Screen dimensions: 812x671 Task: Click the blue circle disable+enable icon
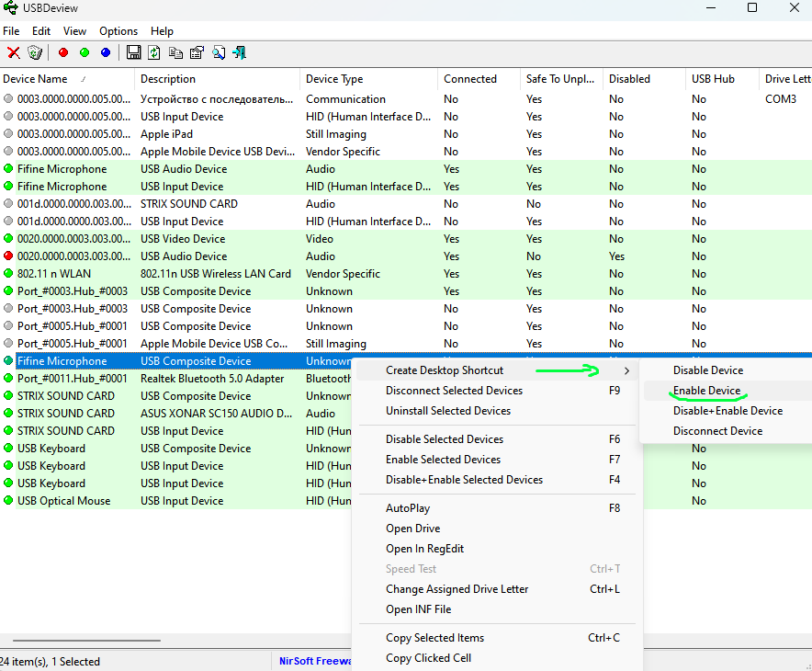[106, 52]
